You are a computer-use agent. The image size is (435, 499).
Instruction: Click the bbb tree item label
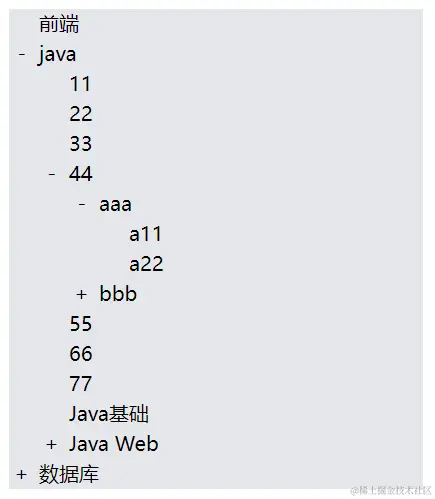118,294
